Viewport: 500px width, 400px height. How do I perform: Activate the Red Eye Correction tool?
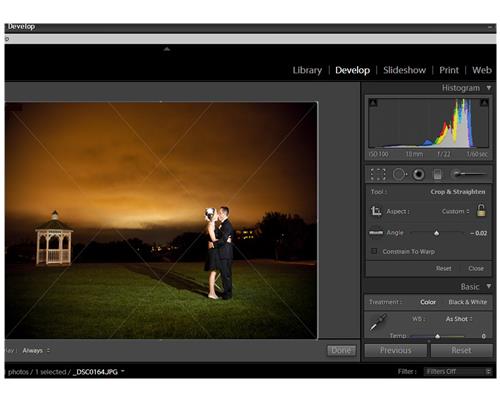(x=418, y=174)
